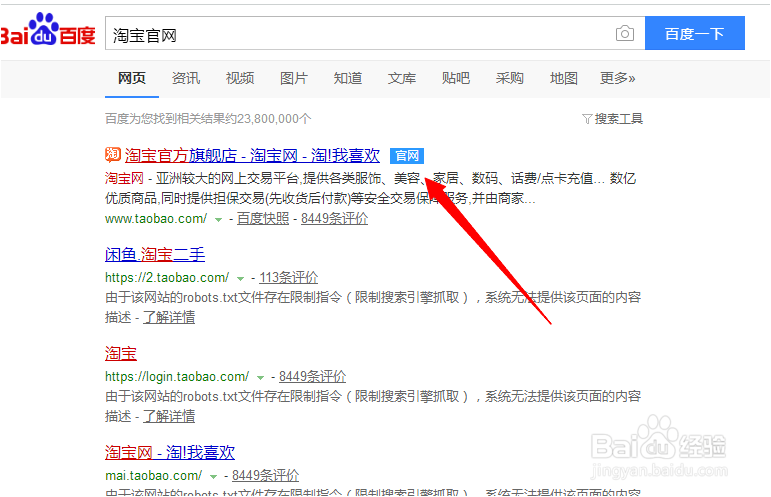Viewport: 771px width, 497px height.
Task: Click the Baidu logo
Action: (x=48, y=29)
